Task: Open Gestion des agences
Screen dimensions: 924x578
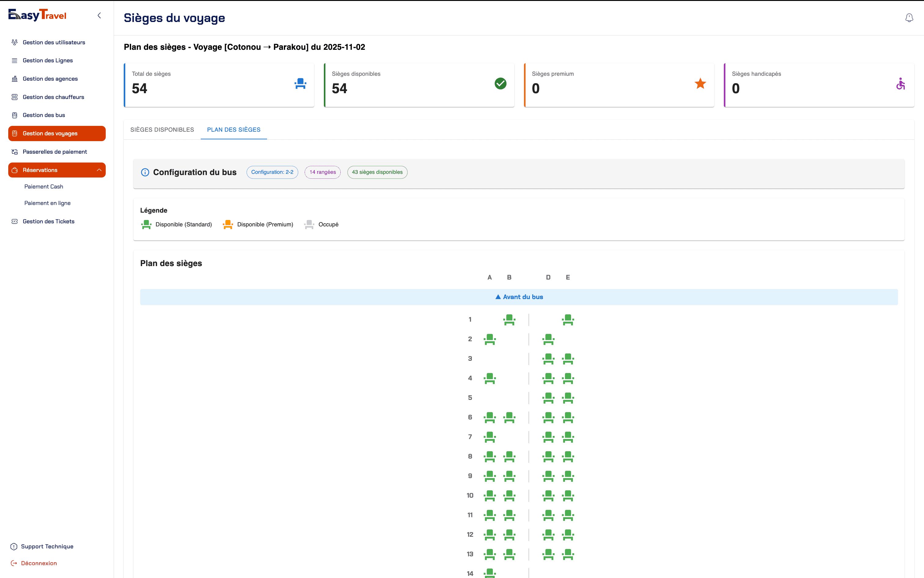Action: click(x=57, y=79)
